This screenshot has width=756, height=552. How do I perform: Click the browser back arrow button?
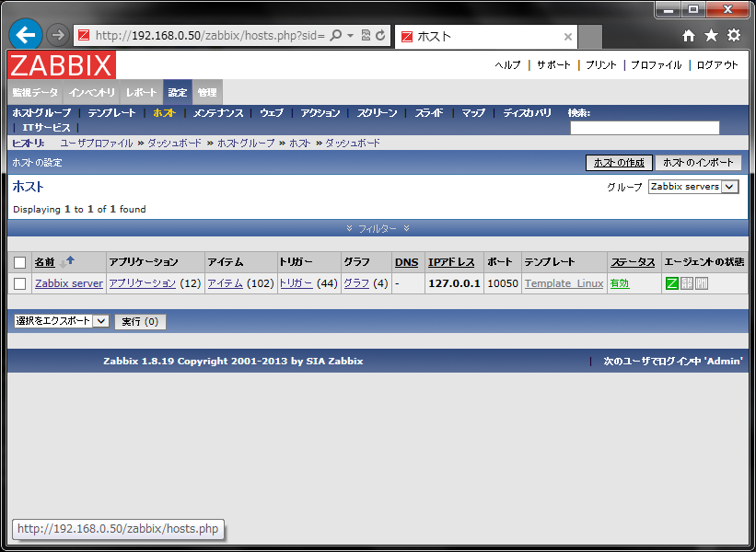pyautogui.click(x=26, y=35)
